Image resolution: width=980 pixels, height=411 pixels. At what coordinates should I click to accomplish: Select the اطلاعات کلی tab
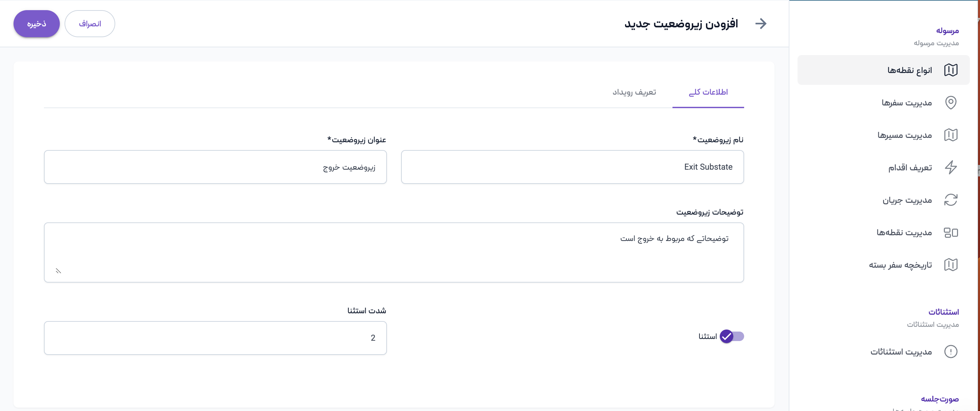(x=708, y=92)
